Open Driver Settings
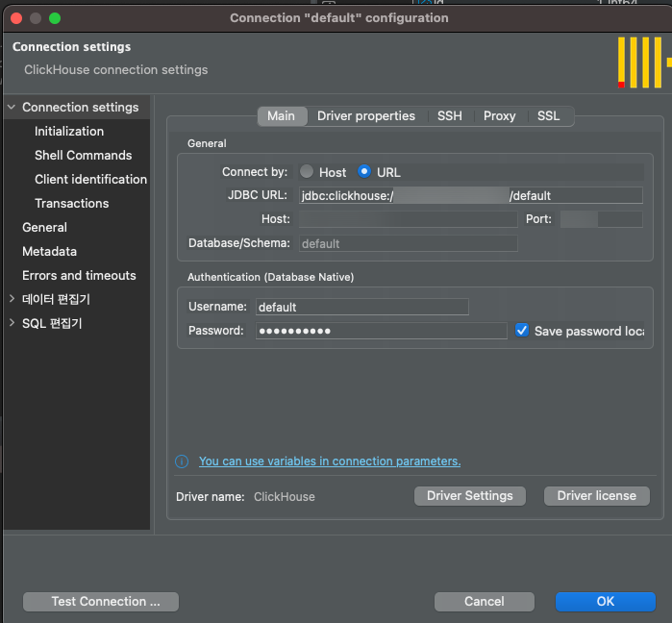The image size is (672, 623). (469, 496)
